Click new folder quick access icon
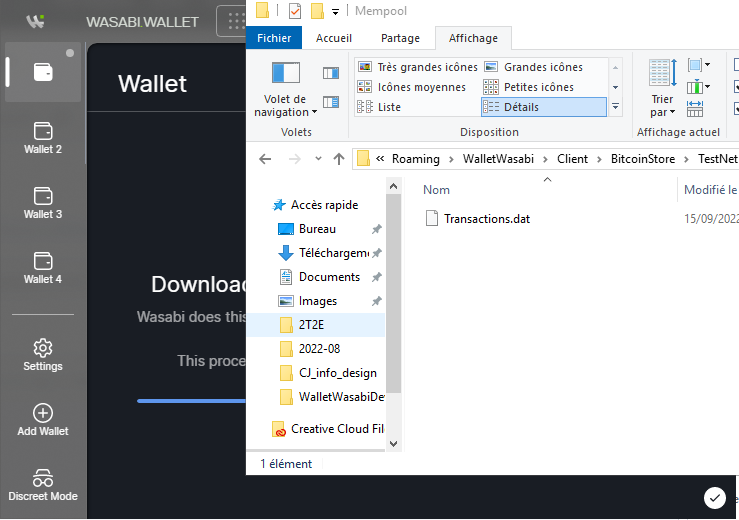 tap(317, 11)
